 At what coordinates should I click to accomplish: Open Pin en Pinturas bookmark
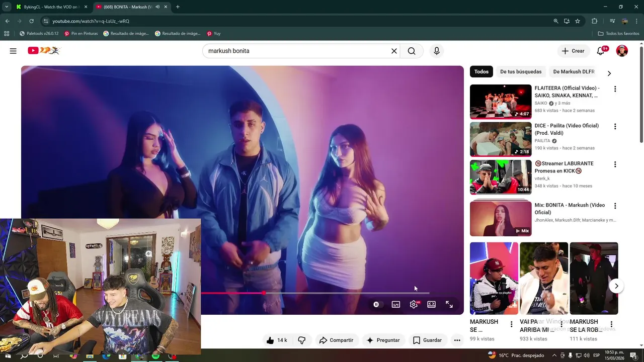click(81, 34)
